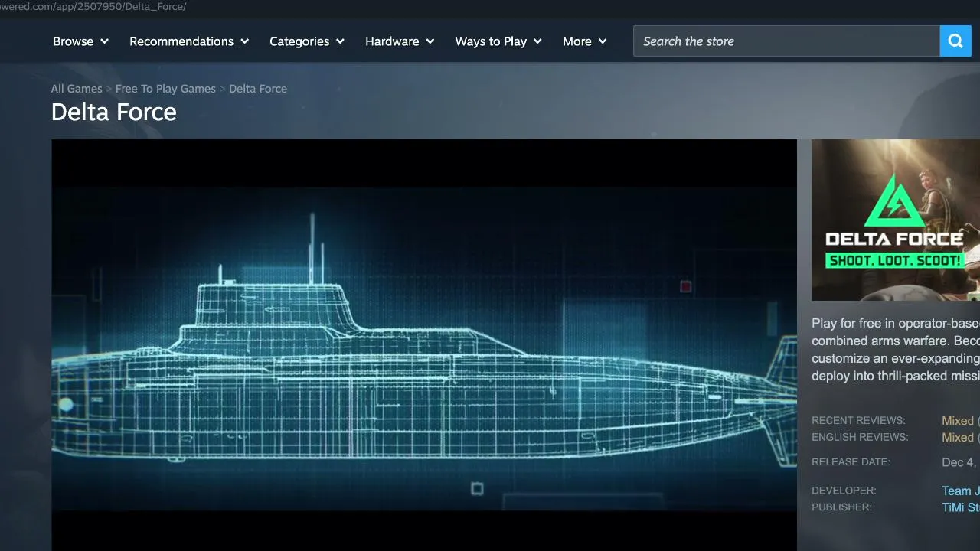Expand the Recommendations dropdown
Screen dimensions: 980x551
coord(189,41)
